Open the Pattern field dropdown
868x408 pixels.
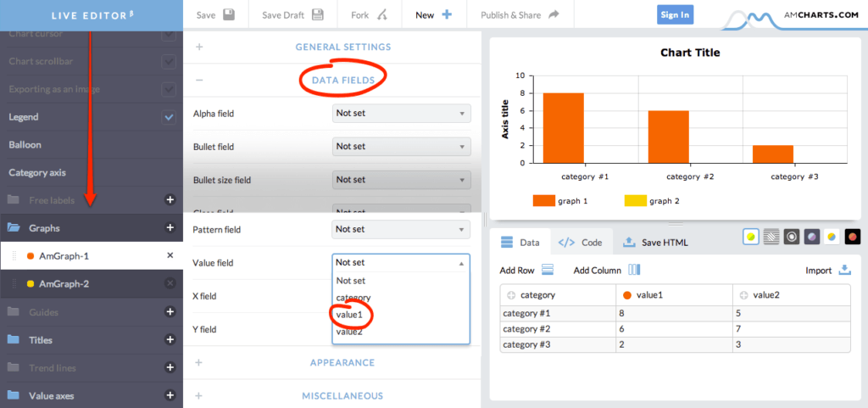pyautogui.click(x=401, y=229)
